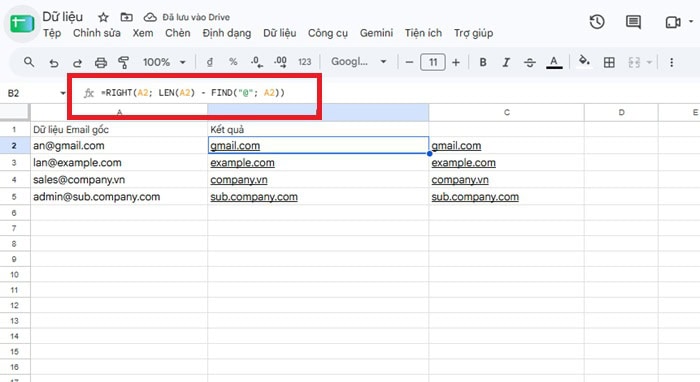Format as currency đ
This screenshot has width=700, height=382.
point(210,62)
